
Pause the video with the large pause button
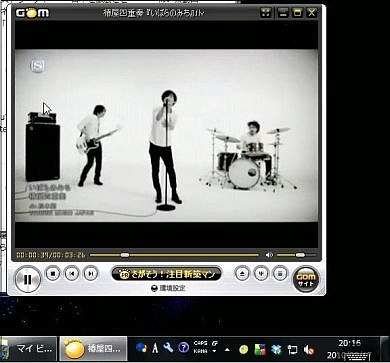(x=28, y=279)
